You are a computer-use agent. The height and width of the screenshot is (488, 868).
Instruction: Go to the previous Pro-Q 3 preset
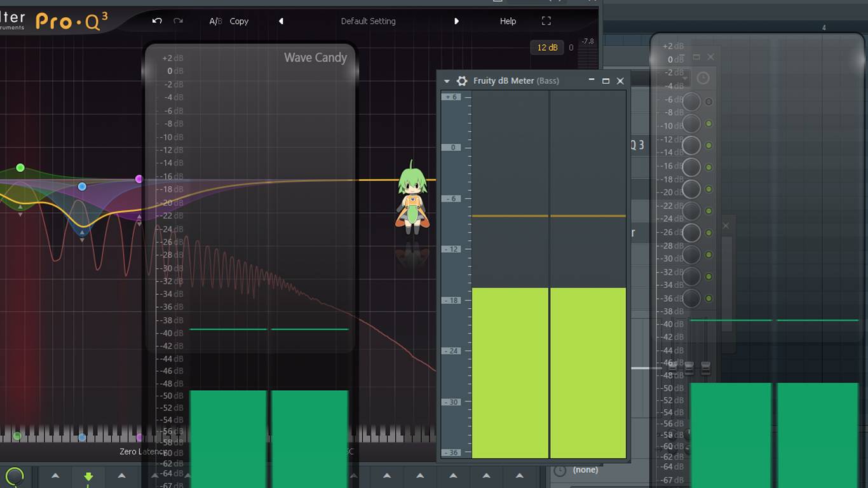click(281, 21)
